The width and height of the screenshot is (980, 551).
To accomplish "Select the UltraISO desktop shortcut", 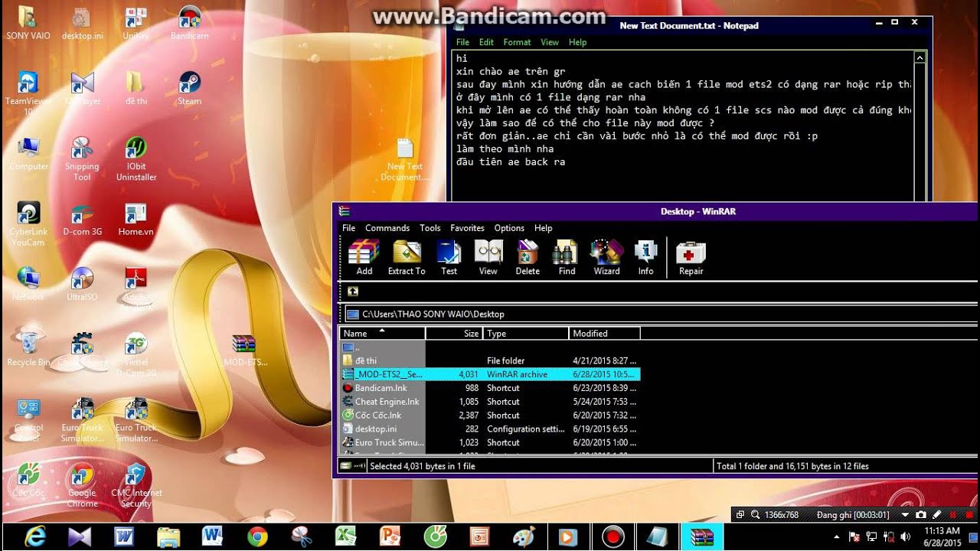I will [82, 283].
